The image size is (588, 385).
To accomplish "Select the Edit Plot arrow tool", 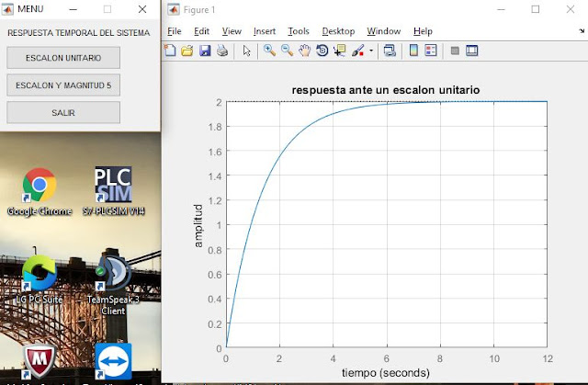I will coord(246,51).
